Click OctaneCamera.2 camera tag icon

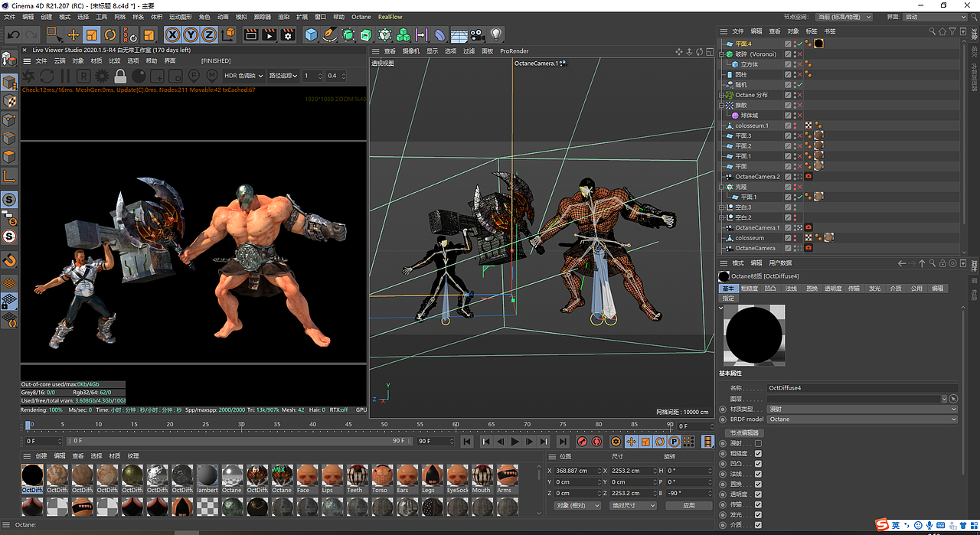(808, 177)
